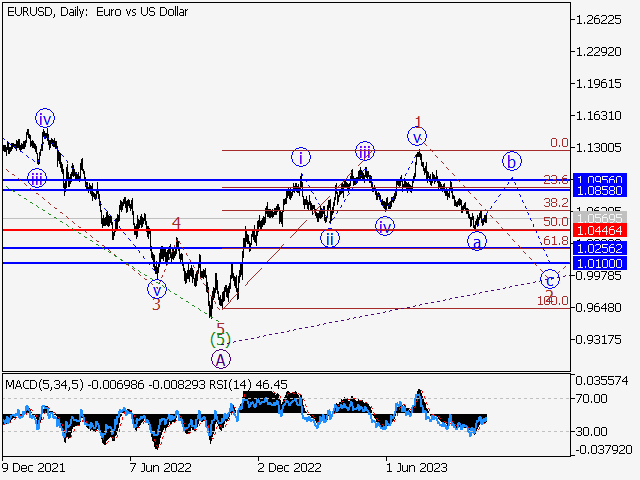The image size is (640, 480).
Task: Select the Fibonacci 100.0 level label
Action: pos(553,301)
